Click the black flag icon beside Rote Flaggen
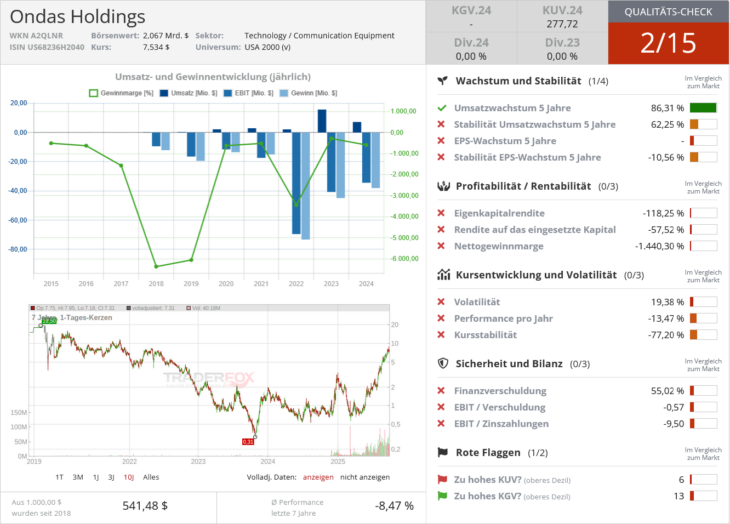Image resolution: width=730 pixels, height=524 pixels. 442,452
